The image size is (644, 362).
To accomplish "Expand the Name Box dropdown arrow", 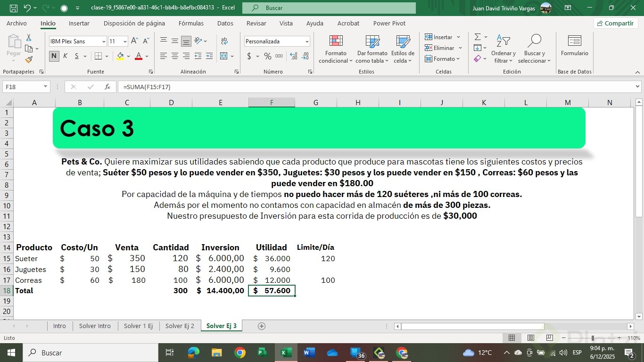I will [45, 87].
